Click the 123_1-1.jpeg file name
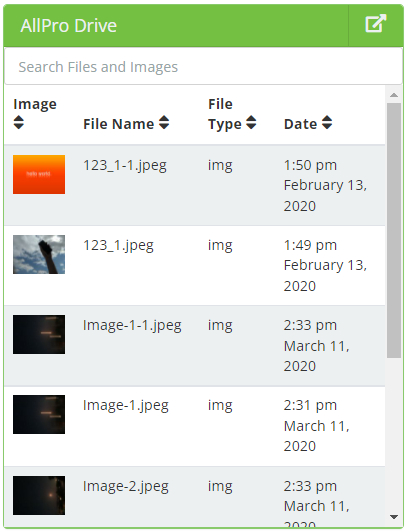This screenshot has height=532, width=409. [x=125, y=166]
